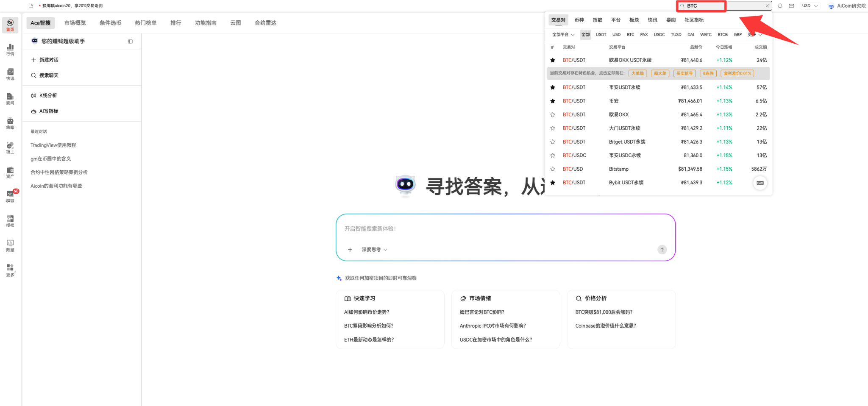Open the 数据 data sidebar icon
868x406 pixels.
(x=10, y=245)
